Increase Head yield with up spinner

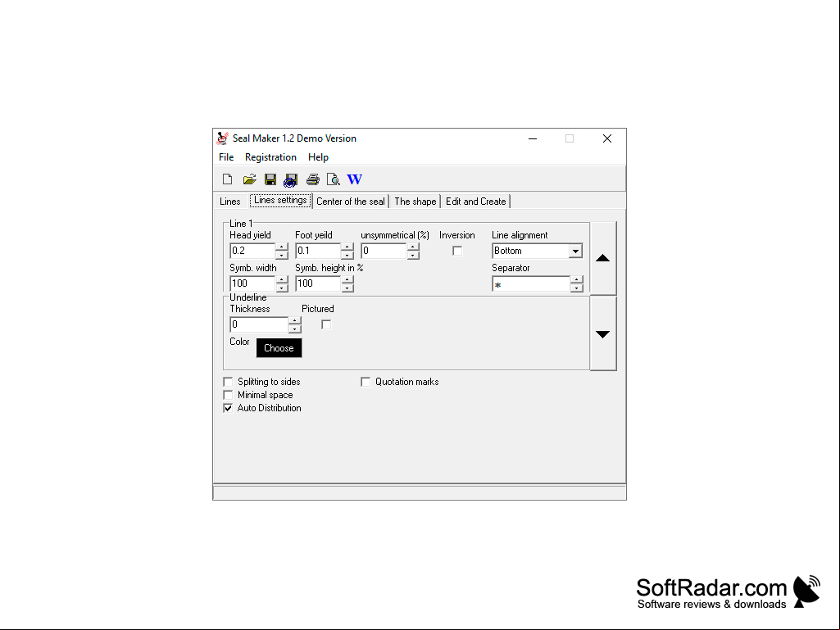[282, 247]
